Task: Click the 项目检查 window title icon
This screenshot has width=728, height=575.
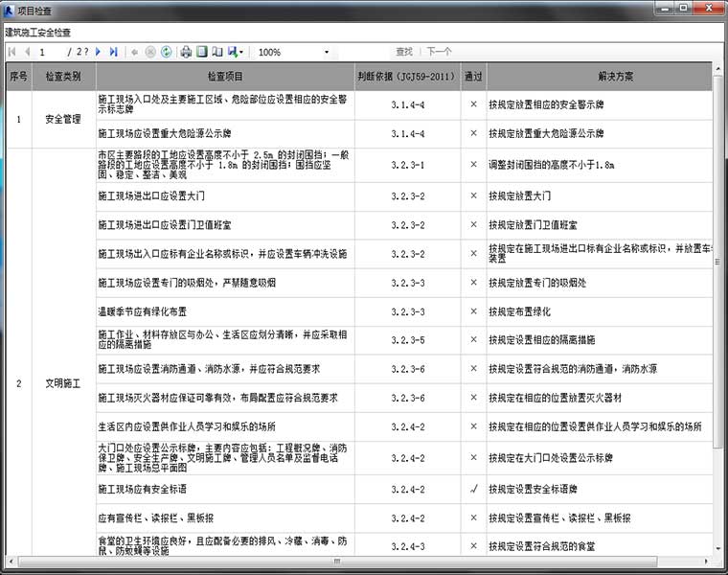Action: [x=9, y=11]
